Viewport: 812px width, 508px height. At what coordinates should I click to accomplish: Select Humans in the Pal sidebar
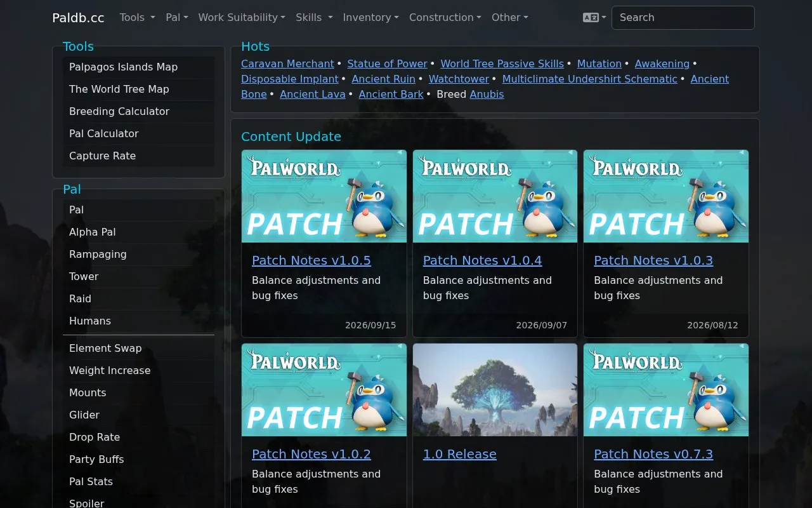[138, 321]
